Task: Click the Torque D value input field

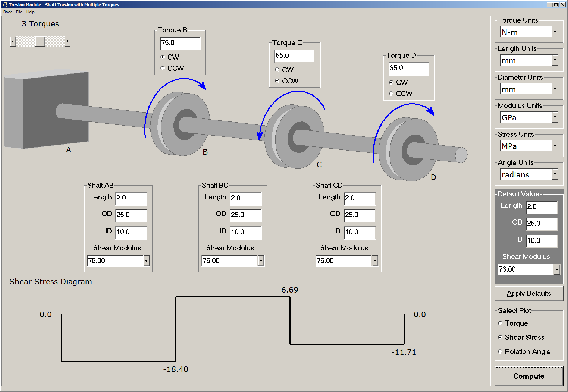Action: pos(408,68)
